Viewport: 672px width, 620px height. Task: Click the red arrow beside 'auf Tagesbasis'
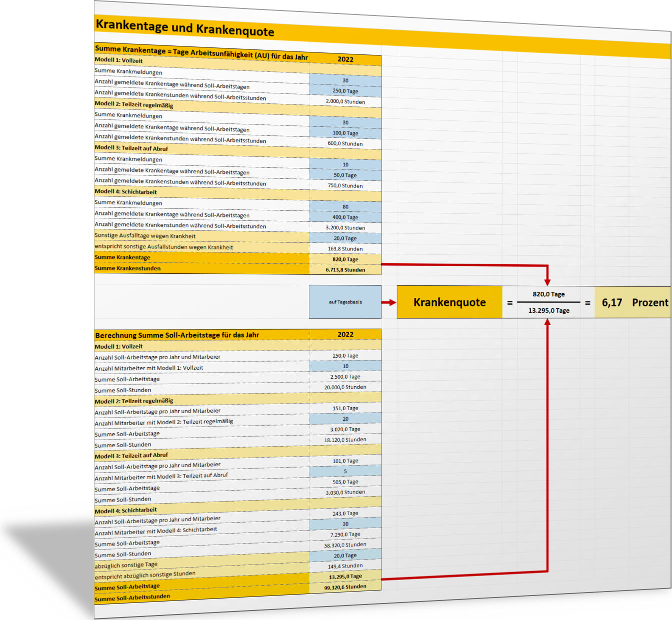click(x=389, y=302)
